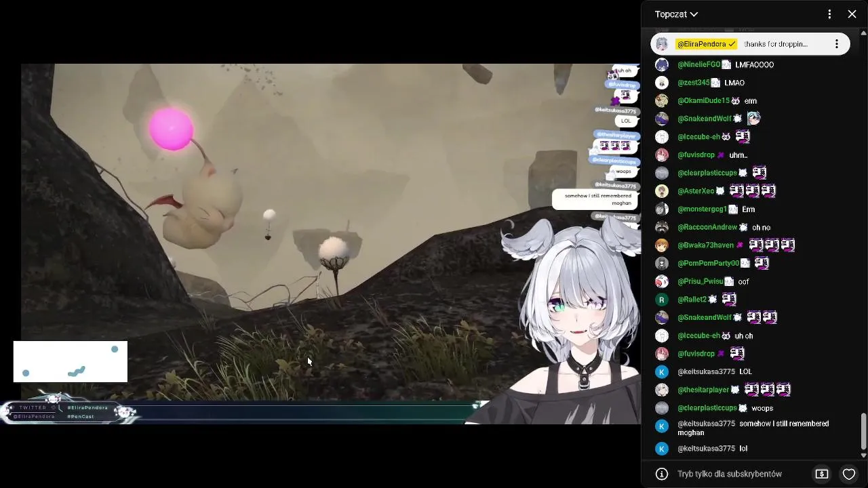Click the raccoon avatar beside @RaccoonAndrew

662,228
